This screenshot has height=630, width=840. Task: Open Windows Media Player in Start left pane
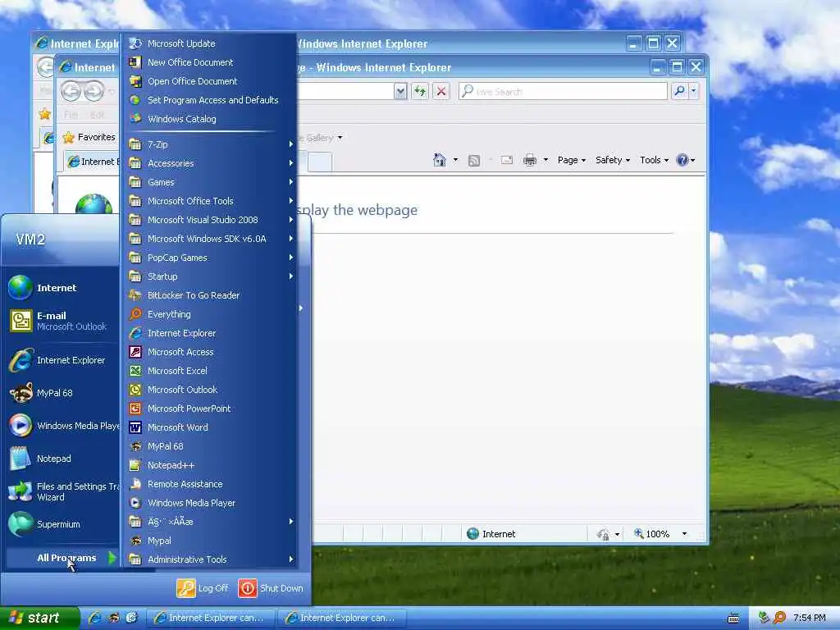62,426
